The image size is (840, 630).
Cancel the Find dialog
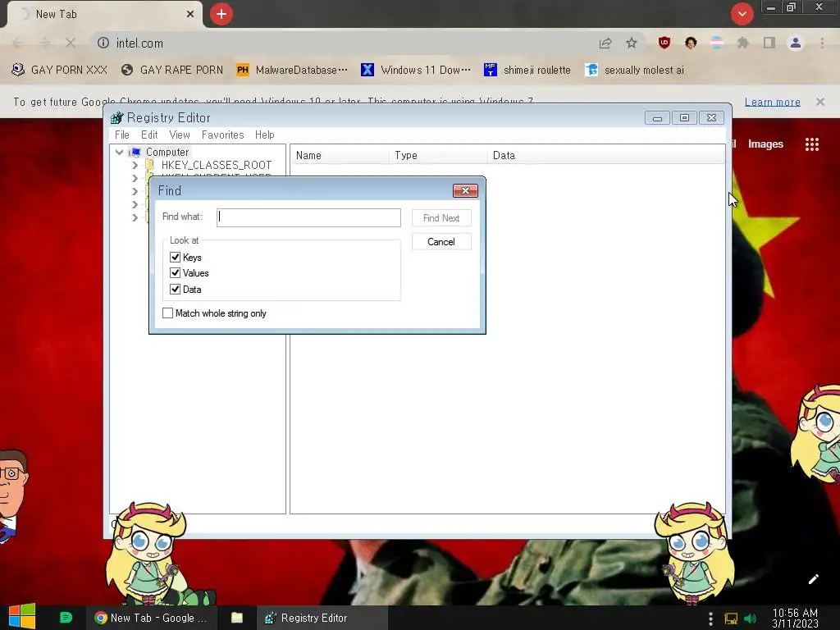pyautogui.click(x=441, y=242)
